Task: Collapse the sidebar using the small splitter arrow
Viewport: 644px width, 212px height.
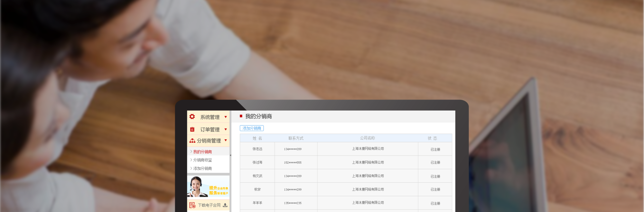Action: (230, 155)
